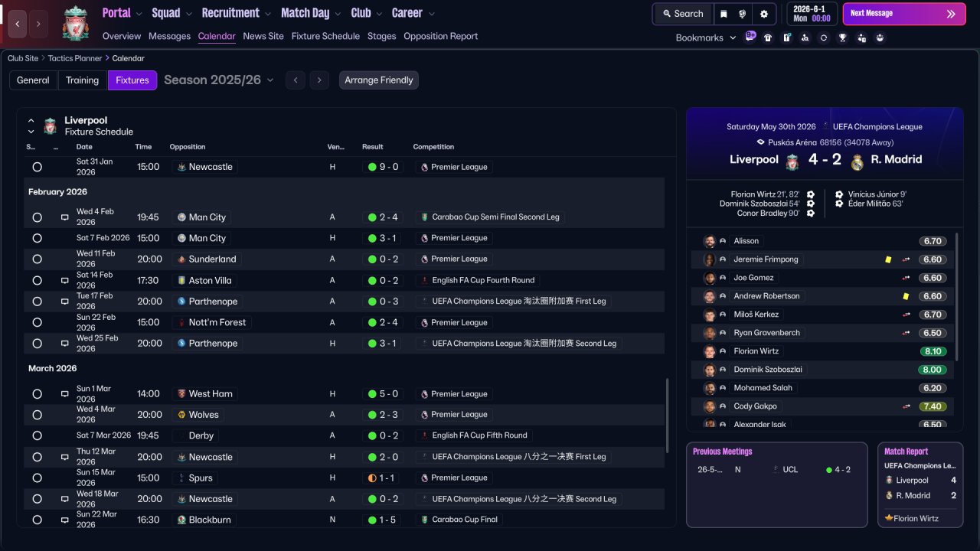This screenshot has width=980, height=551.
Task: Open the circular arrows bookmark icon
Action: point(824,37)
